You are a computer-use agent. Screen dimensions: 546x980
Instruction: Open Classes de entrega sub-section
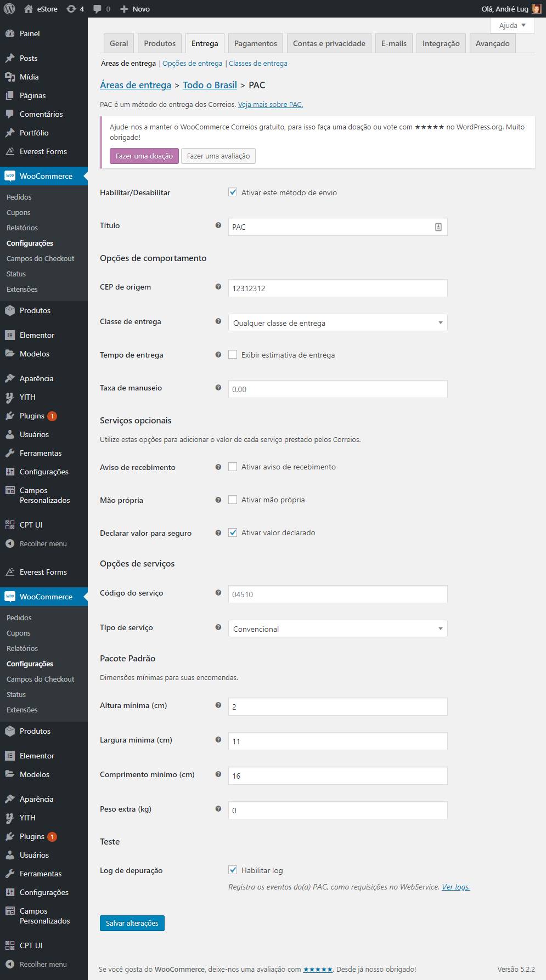coord(258,64)
